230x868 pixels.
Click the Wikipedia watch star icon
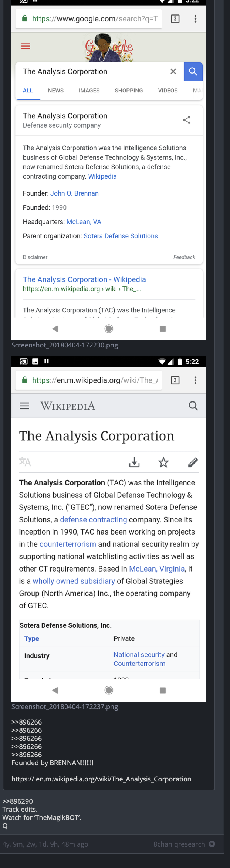[163, 462]
